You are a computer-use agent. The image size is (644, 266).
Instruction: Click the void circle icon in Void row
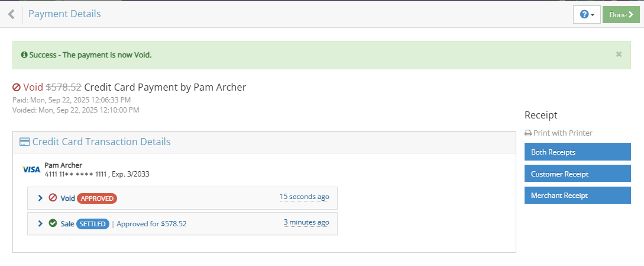(53, 198)
